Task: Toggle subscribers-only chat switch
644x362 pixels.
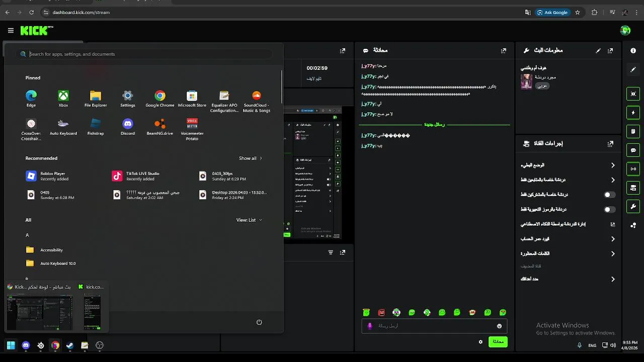Action: [609, 195]
